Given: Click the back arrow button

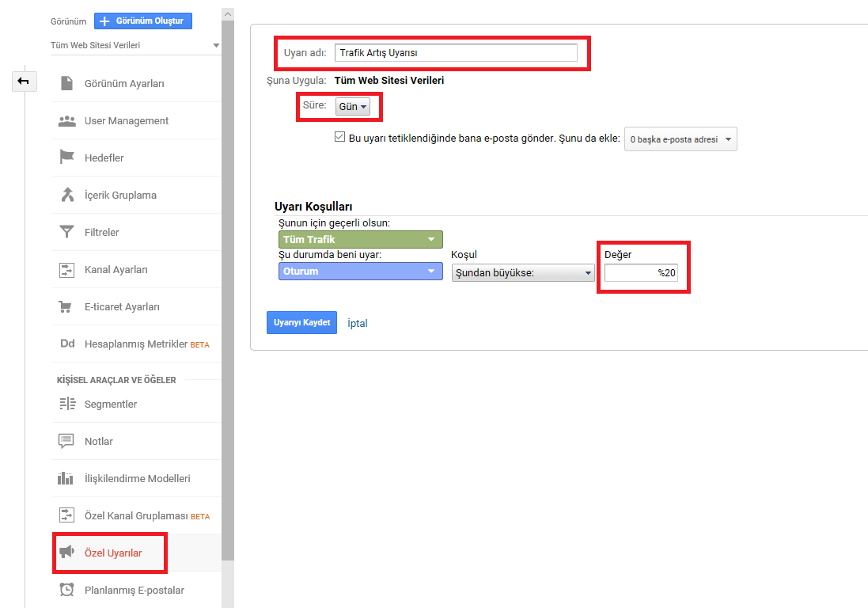Looking at the screenshot, I should (25, 82).
